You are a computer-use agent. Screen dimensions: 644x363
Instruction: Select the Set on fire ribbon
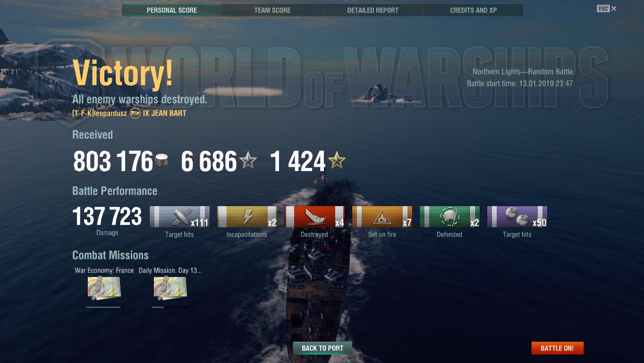pos(382,217)
